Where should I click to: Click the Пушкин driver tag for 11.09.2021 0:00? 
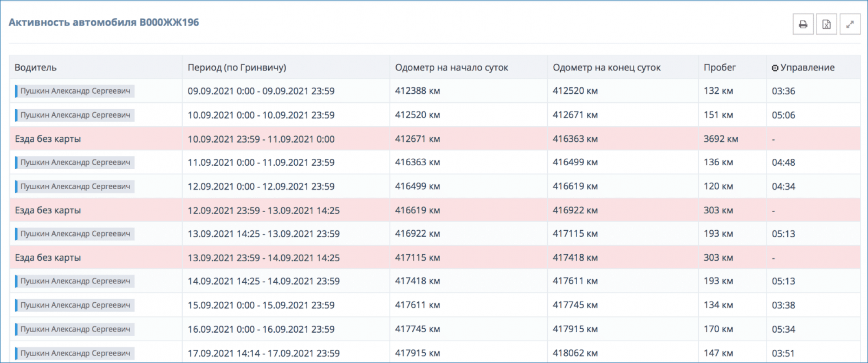pos(75,162)
